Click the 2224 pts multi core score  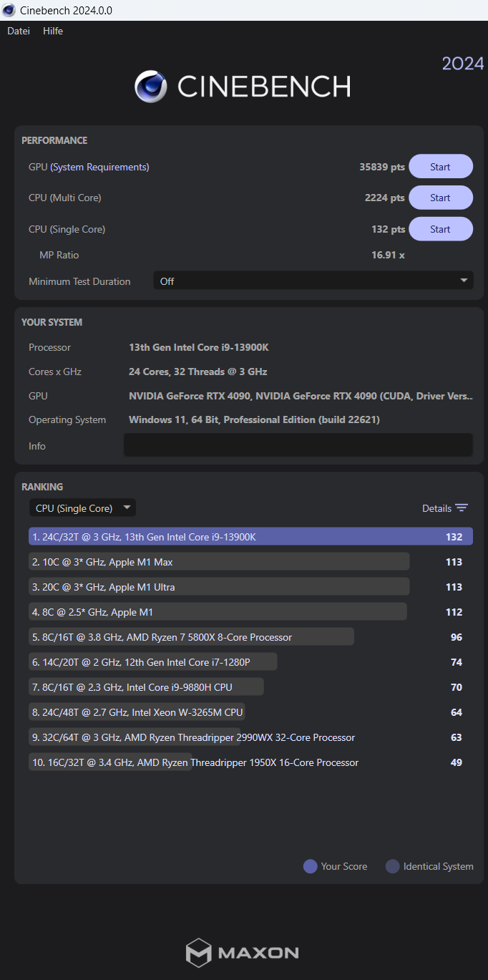tap(385, 198)
